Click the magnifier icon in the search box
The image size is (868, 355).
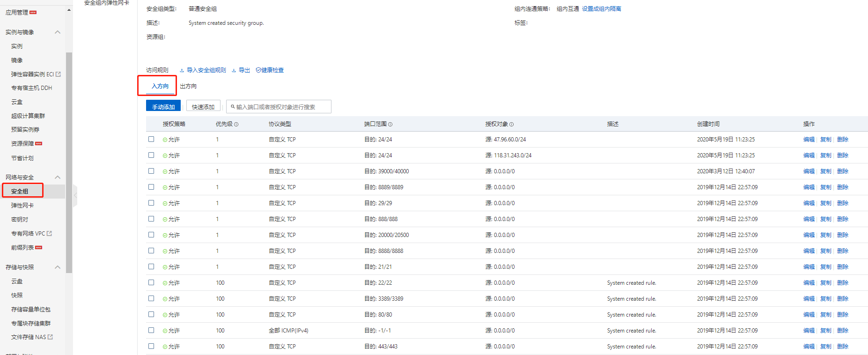pos(233,107)
